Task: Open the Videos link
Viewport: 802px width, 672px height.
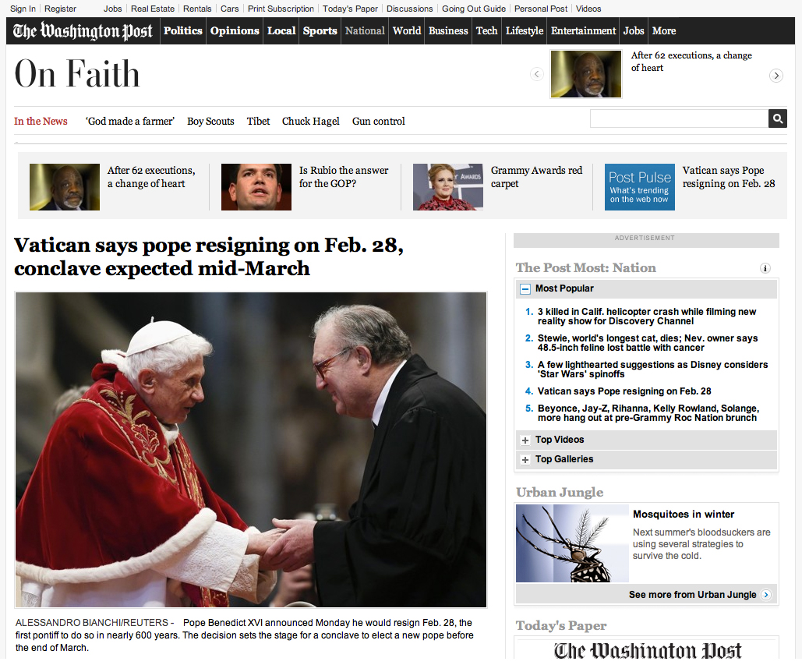Action: click(x=588, y=9)
